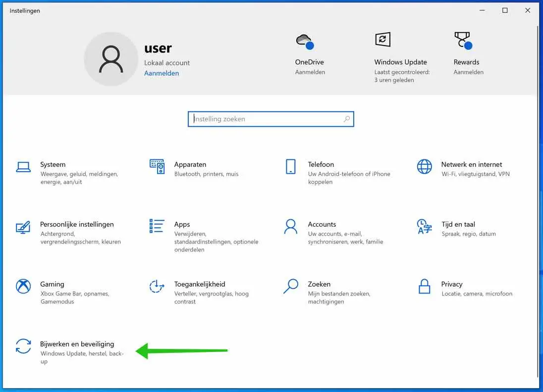Open the Systeem laptop icon
543x392 pixels.
pyautogui.click(x=23, y=167)
